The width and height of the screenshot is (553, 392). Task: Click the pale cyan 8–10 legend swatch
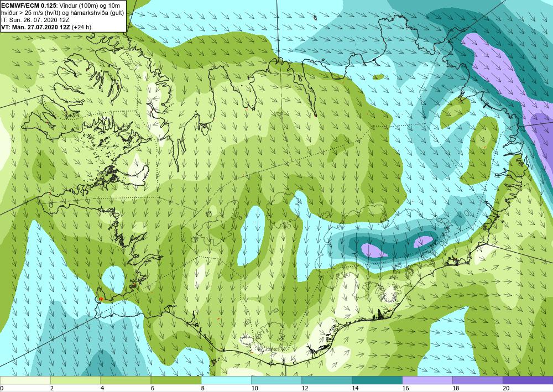[x=226, y=380]
